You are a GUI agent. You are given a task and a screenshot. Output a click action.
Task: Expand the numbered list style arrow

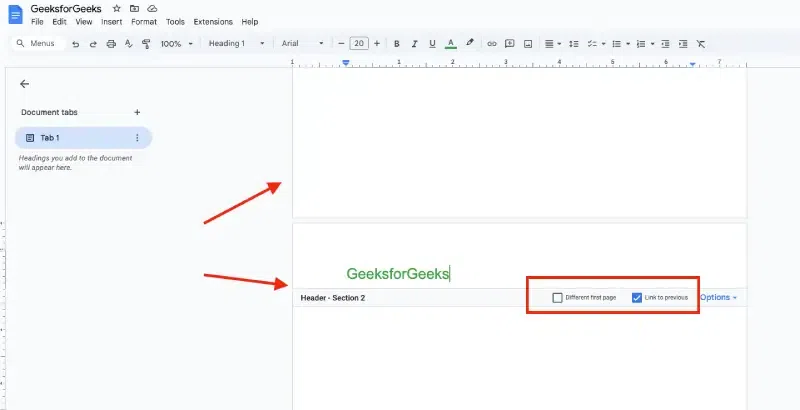coord(653,44)
